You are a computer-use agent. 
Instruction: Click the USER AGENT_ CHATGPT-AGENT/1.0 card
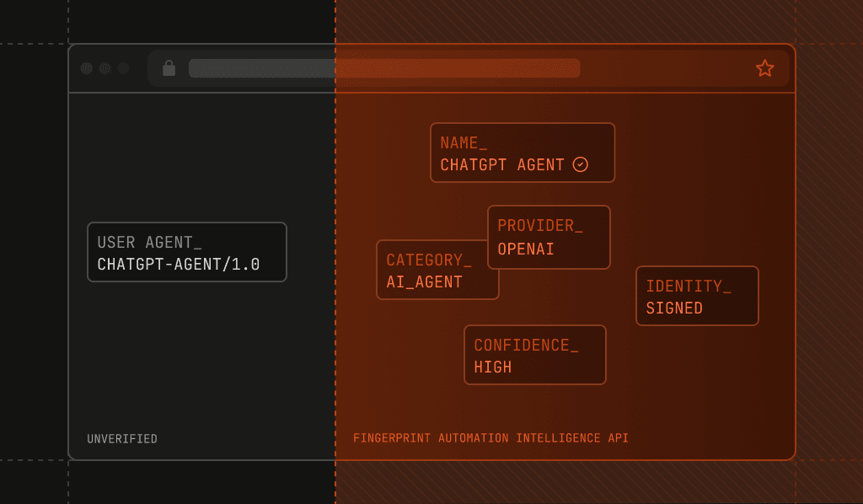pos(187,252)
